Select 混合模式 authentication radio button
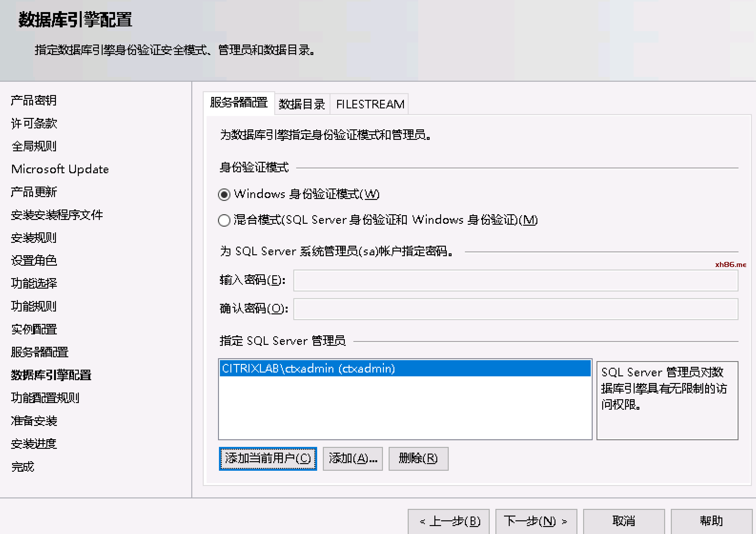The height and width of the screenshot is (534, 756). (x=224, y=220)
